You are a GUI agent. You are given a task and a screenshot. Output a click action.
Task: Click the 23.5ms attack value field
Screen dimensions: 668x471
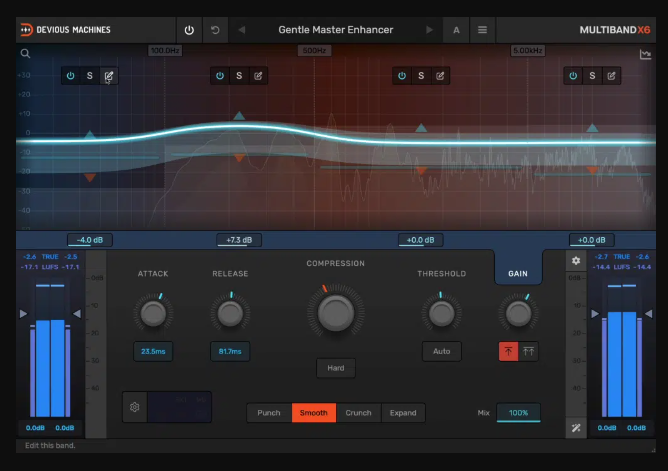tap(153, 351)
